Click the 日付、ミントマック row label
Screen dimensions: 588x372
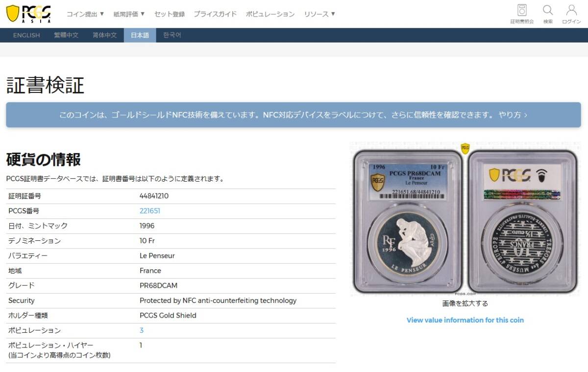(38, 226)
